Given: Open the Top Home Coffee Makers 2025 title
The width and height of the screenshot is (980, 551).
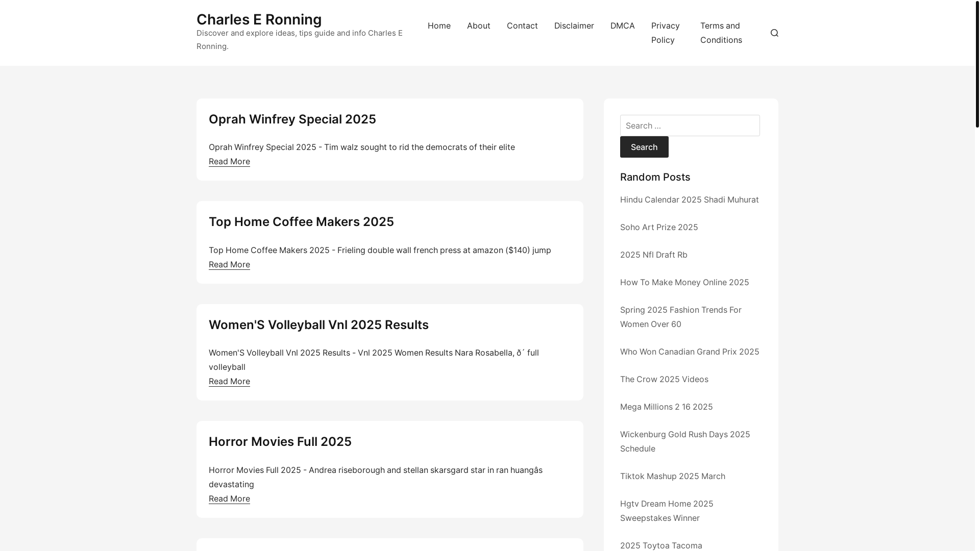Looking at the screenshot, I should (x=301, y=221).
